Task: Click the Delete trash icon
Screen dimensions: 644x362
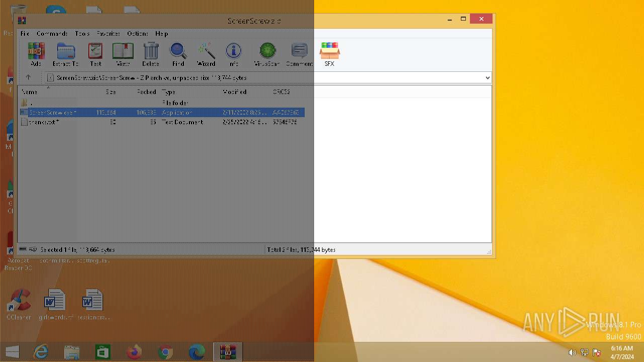Action: (x=150, y=54)
